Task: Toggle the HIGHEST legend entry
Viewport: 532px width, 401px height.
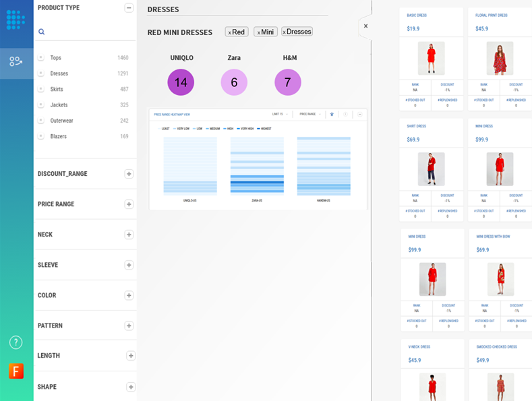Action: 264,129
